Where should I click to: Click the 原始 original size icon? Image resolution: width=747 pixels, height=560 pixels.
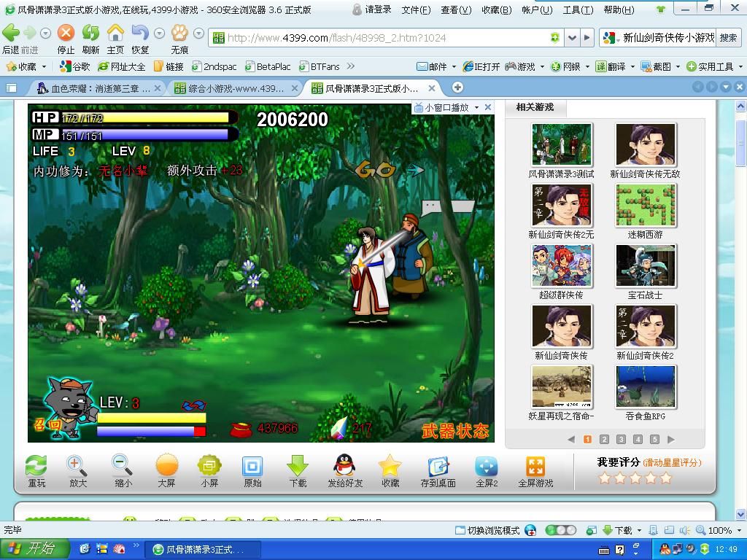[x=252, y=466]
